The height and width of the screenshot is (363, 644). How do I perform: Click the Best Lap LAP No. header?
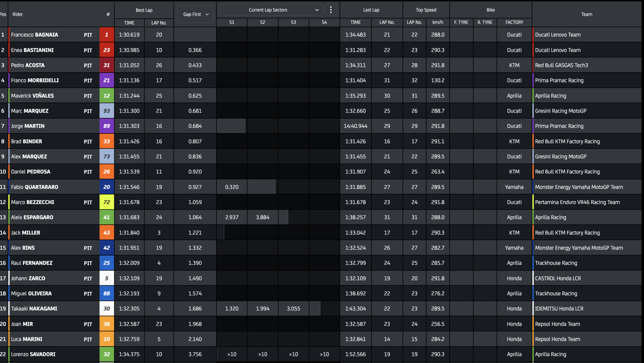[x=159, y=23]
